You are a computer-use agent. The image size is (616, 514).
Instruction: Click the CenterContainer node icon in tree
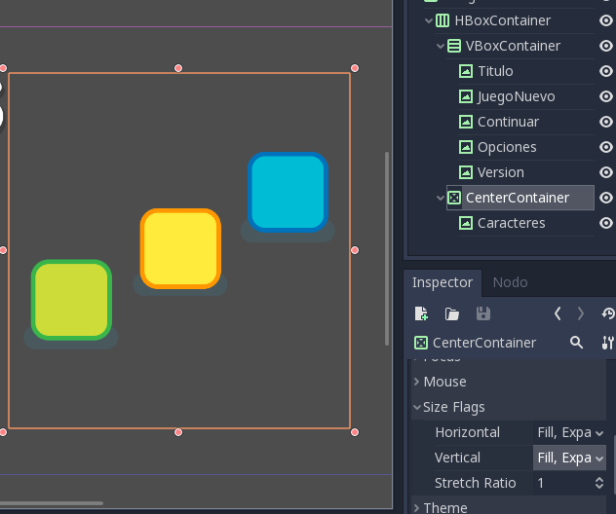point(454,198)
